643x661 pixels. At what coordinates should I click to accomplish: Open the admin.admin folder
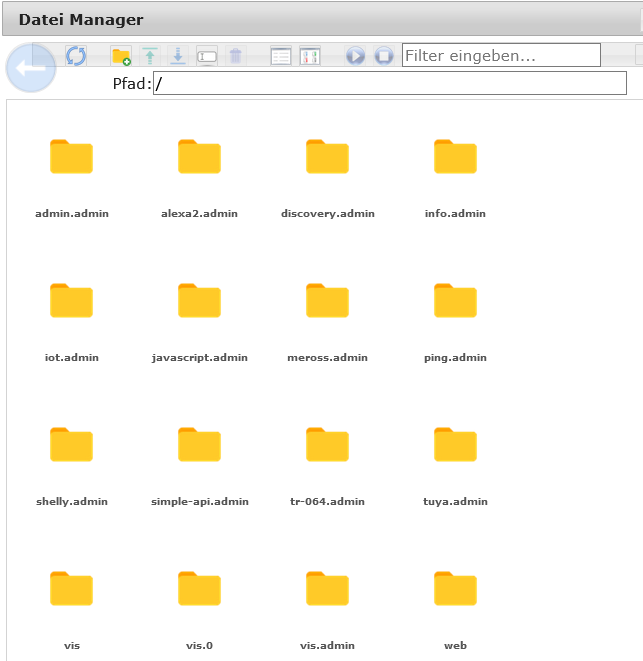71,156
